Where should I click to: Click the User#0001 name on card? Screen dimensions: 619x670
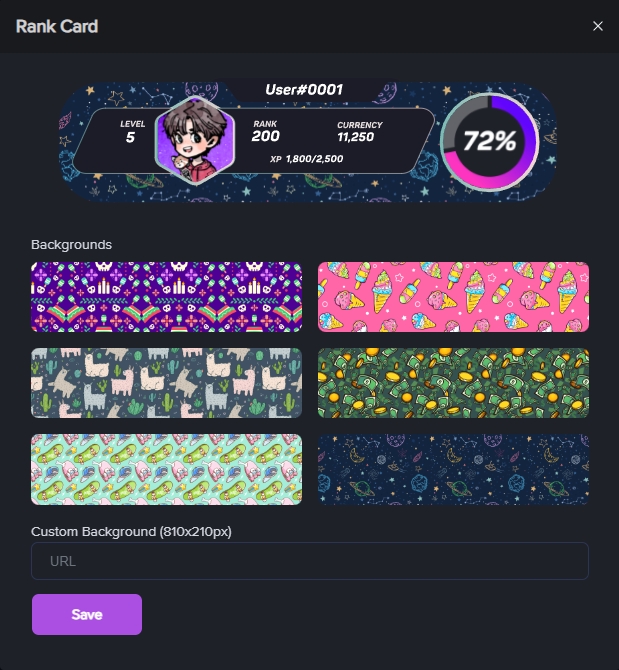click(304, 90)
